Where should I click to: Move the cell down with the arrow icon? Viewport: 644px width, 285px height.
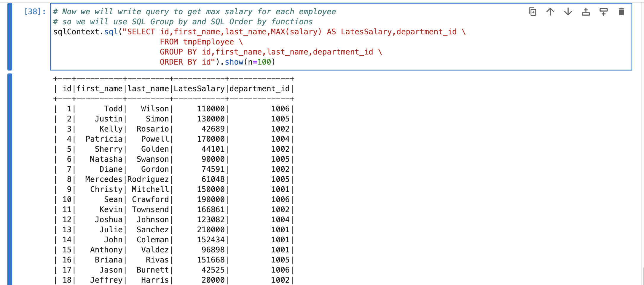[x=568, y=12]
